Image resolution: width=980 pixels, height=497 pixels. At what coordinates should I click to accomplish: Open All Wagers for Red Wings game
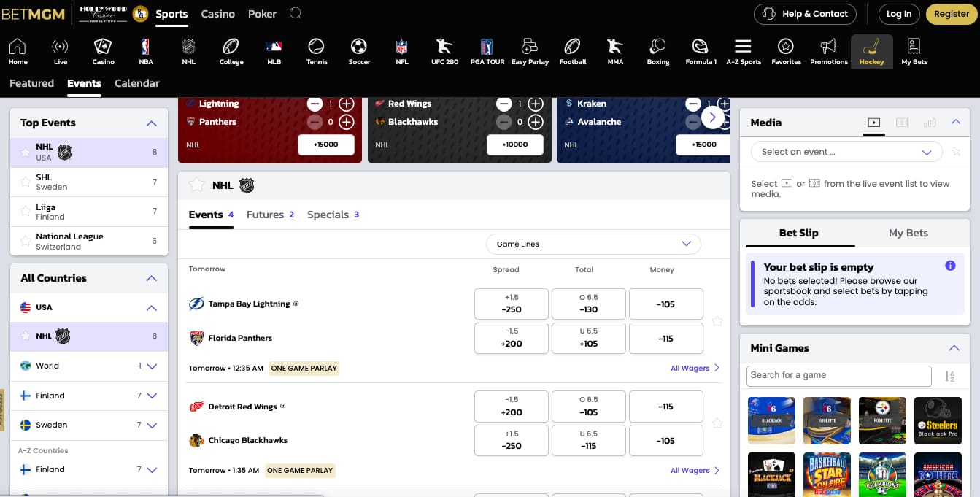(695, 471)
